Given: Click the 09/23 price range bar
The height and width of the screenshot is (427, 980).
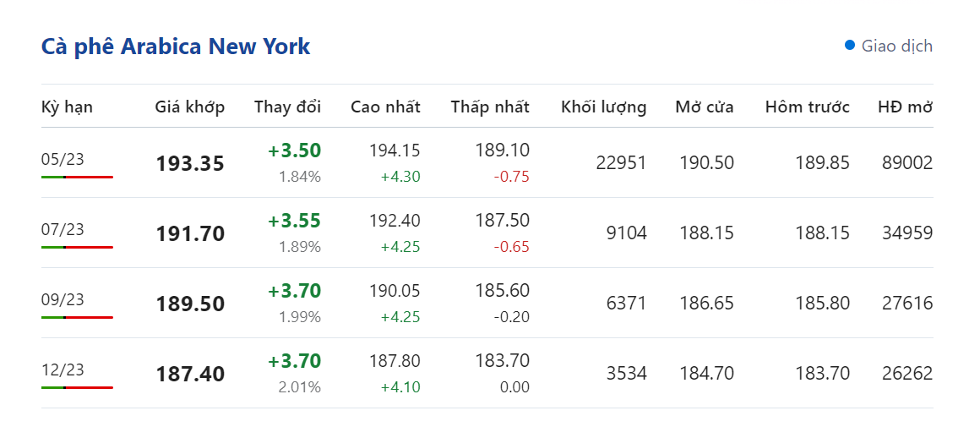Looking at the screenshot, I should [77, 317].
